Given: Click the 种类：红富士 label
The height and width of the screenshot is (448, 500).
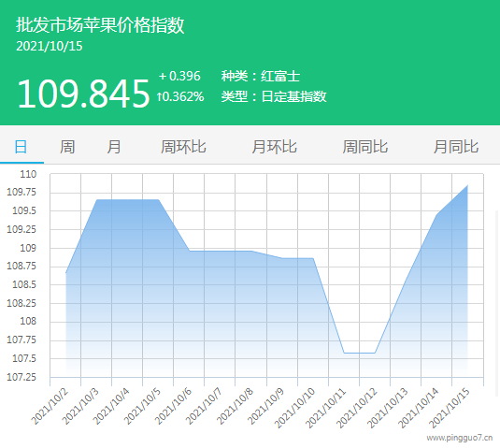Looking at the screenshot, I should [x=261, y=76].
